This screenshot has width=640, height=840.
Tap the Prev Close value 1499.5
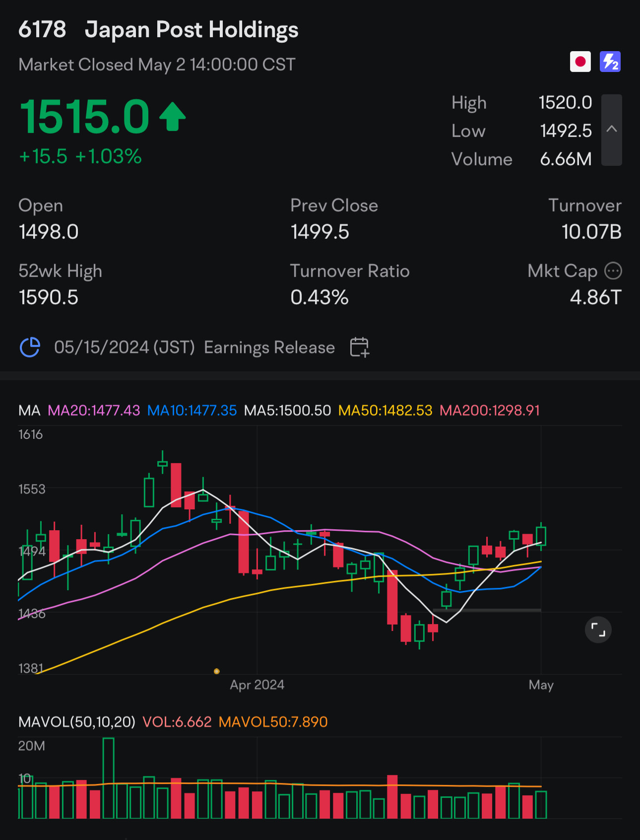coord(320,232)
